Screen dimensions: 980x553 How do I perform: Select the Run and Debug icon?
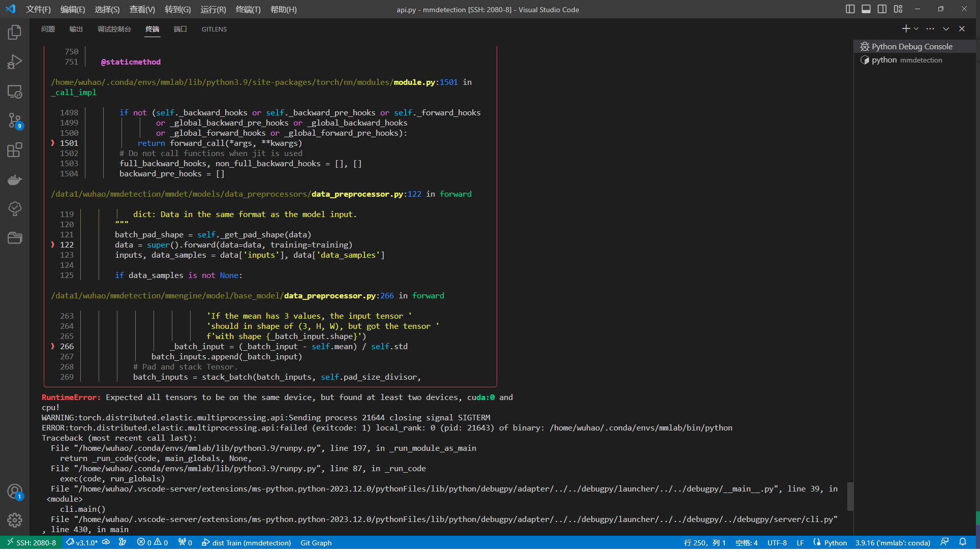(x=14, y=61)
